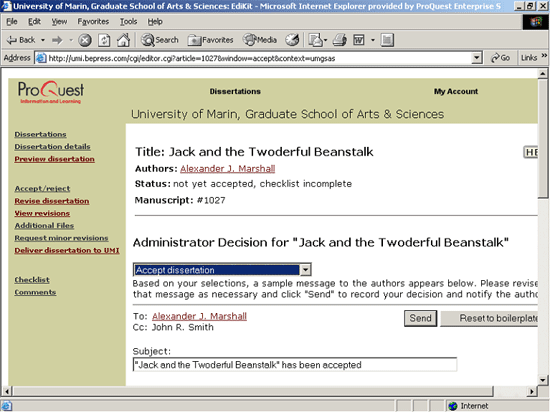The image size is (550, 412).
Task: Expand the Accept dissertation decision dropdown
Action: pos(306,270)
